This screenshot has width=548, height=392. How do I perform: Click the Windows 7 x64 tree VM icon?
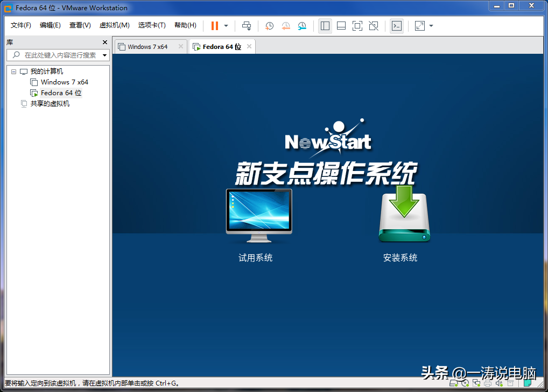(34, 82)
